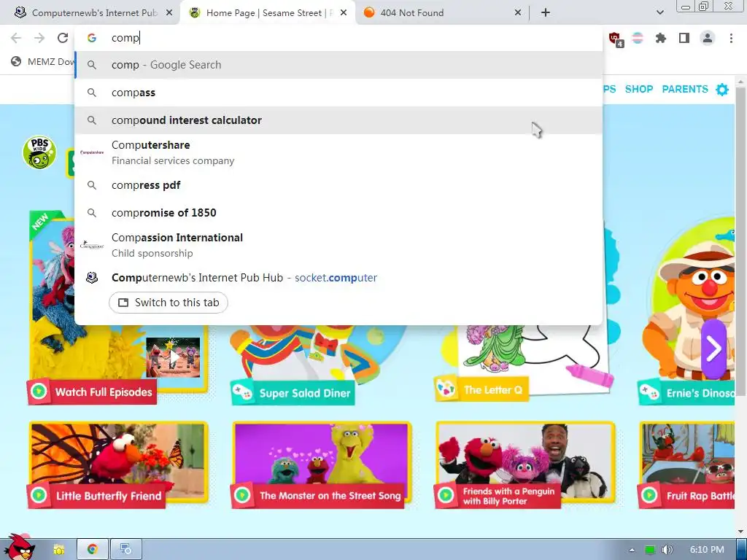This screenshot has width=747, height=560.
Task: Open The Letter Q coloring activity
Action: (524, 362)
